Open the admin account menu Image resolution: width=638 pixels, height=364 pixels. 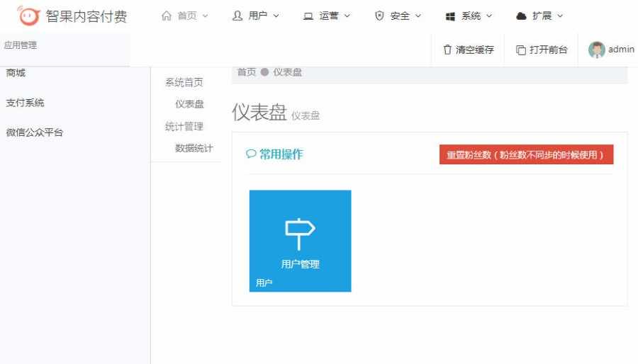pyautogui.click(x=611, y=50)
